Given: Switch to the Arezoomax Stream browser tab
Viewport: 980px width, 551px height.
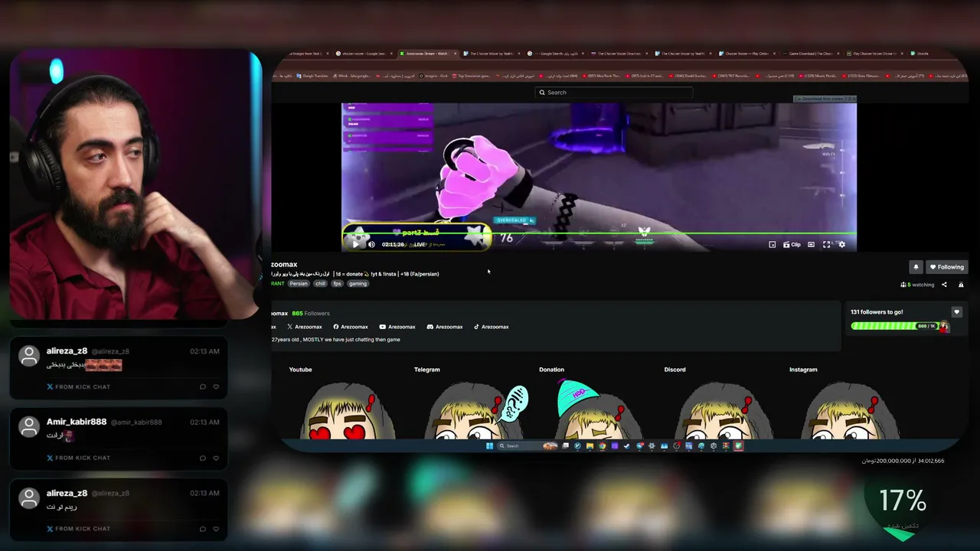Looking at the screenshot, I should (427, 54).
